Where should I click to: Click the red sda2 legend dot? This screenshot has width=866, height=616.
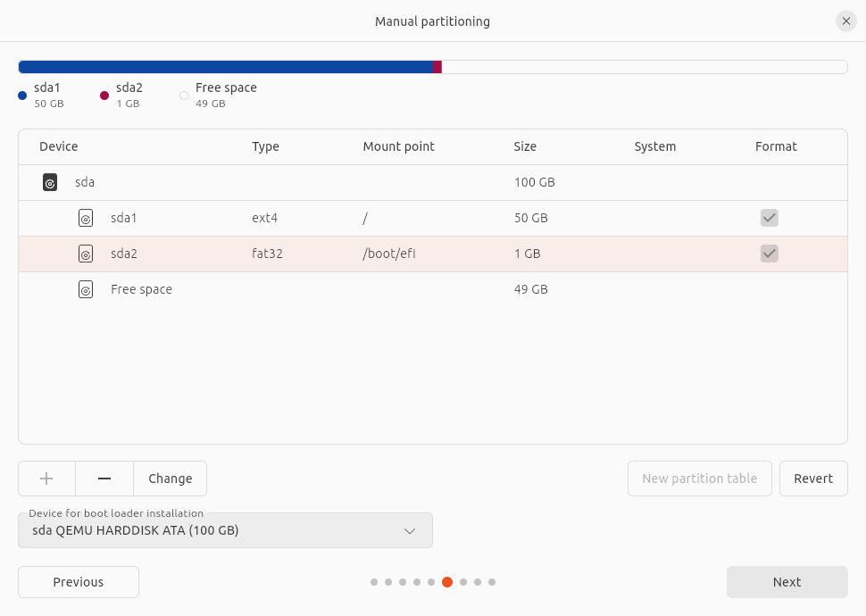point(104,96)
